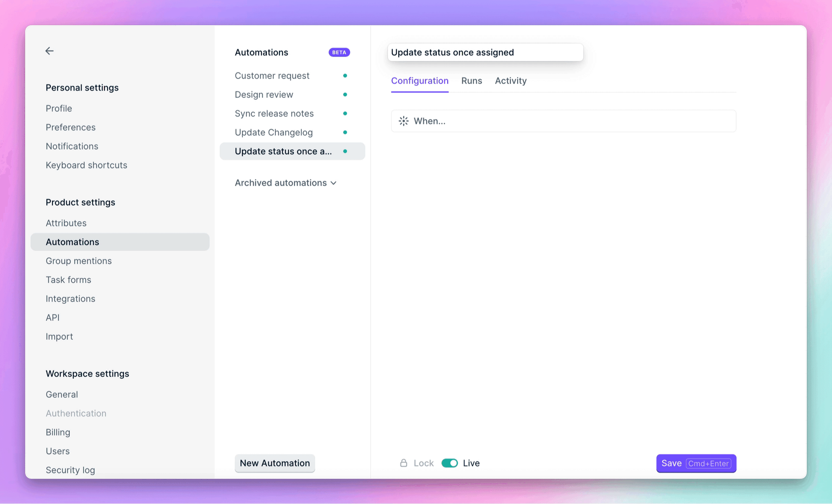The height and width of the screenshot is (504, 832).
Task: Click the New Automation button
Action: click(x=275, y=463)
